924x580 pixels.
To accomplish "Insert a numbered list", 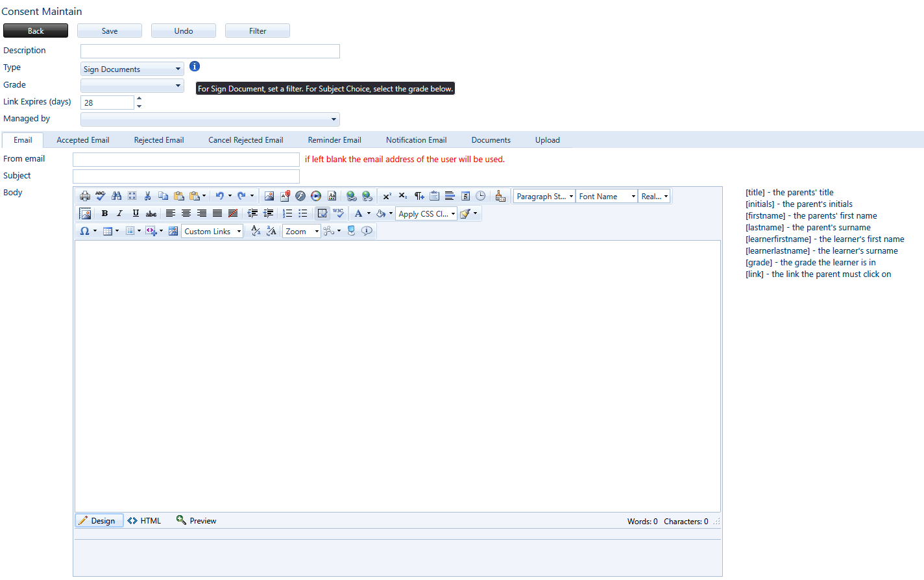I will 287,213.
